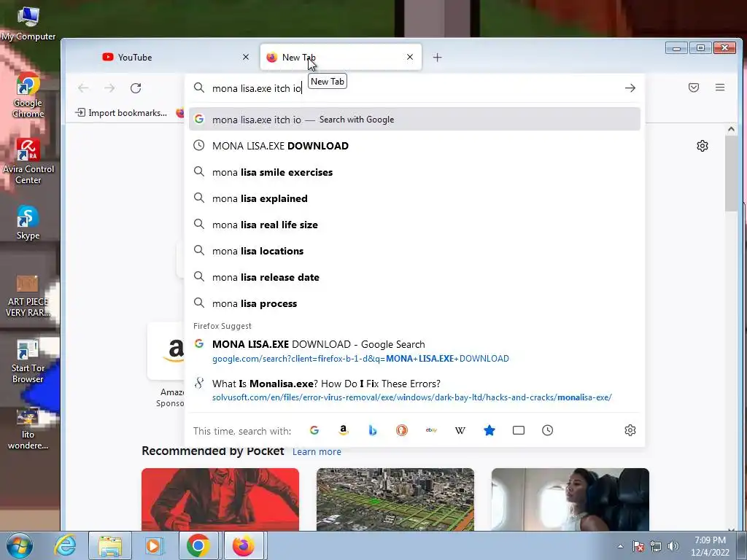Search this time with Google

[314, 430]
